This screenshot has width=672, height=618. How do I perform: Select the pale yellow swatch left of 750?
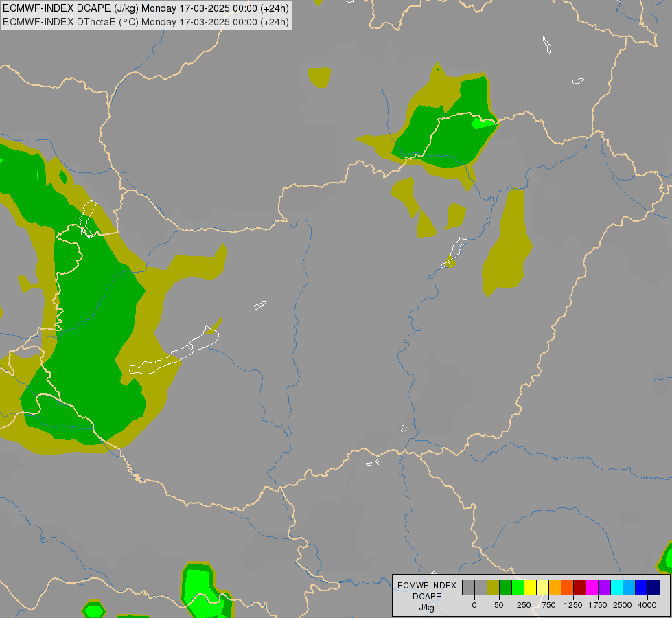coord(542,588)
